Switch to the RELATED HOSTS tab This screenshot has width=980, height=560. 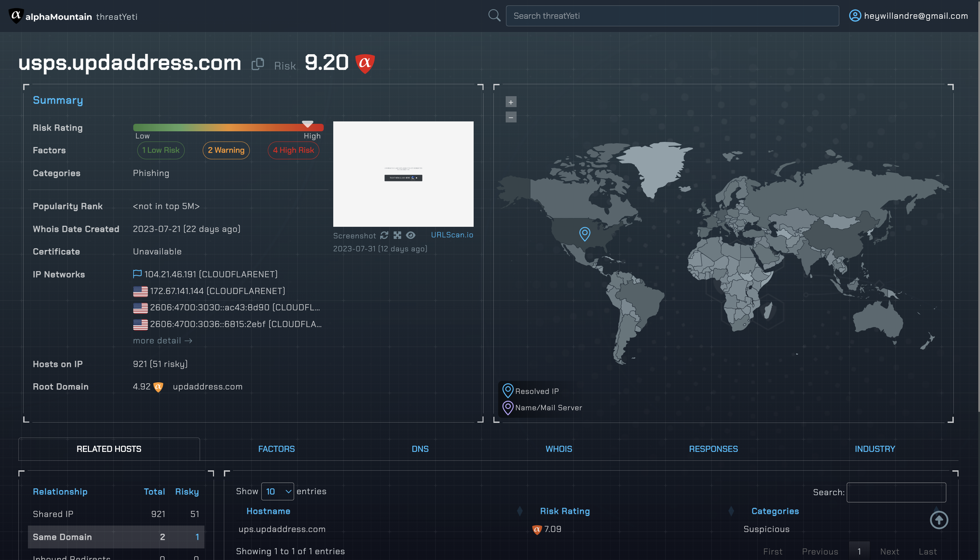pyautogui.click(x=109, y=449)
